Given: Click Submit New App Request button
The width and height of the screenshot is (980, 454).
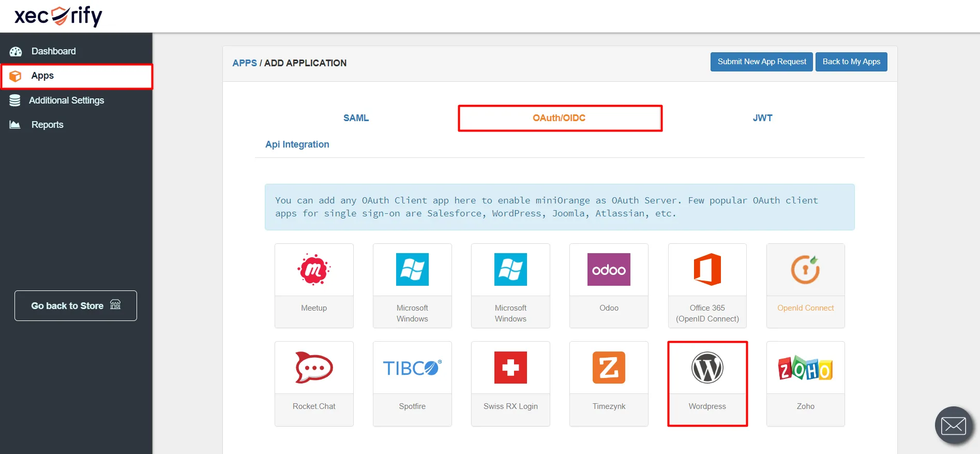Looking at the screenshot, I should click(761, 62).
